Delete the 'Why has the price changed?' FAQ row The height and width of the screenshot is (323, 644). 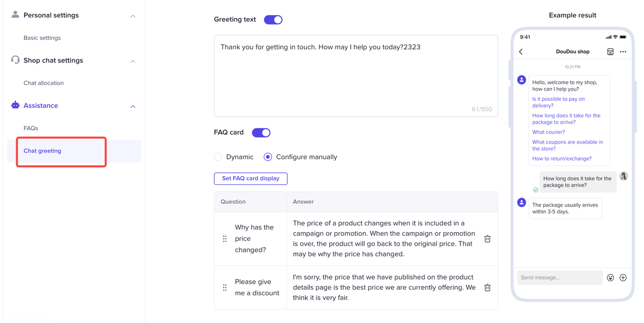(x=487, y=239)
